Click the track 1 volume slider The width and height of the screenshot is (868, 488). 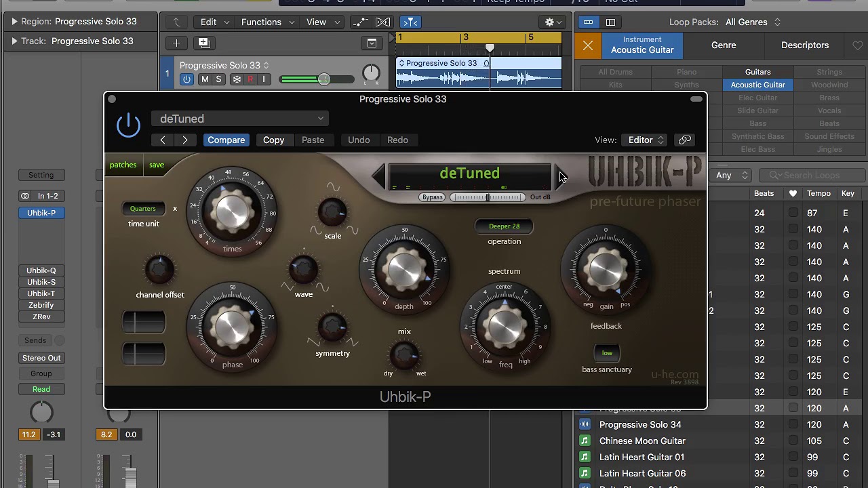[317, 79]
